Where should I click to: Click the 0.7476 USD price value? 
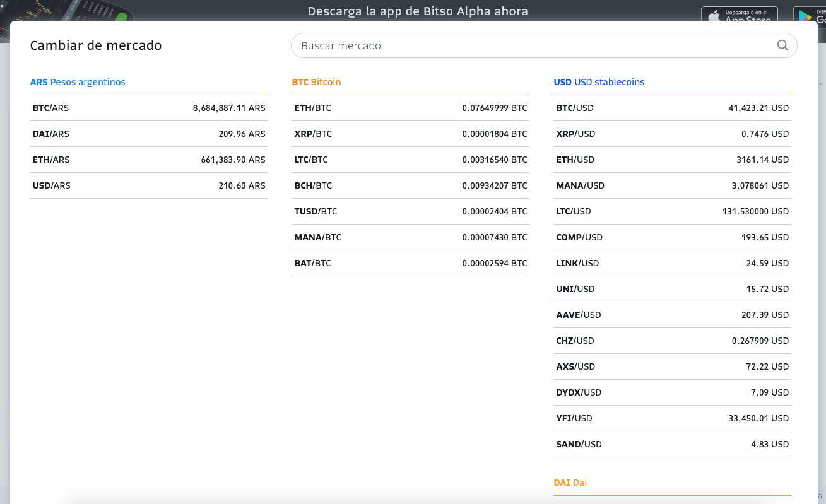tap(765, 134)
